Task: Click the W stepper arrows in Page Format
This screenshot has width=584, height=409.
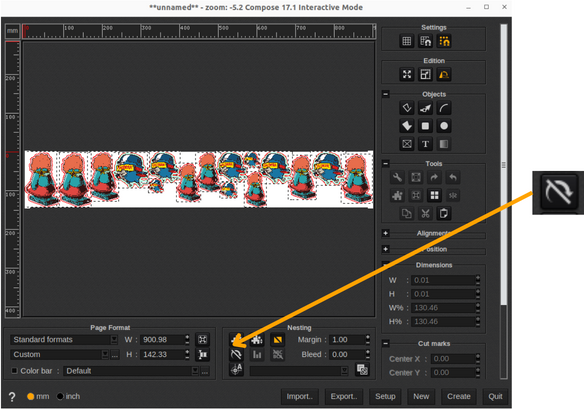Action: click(x=187, y=339)
